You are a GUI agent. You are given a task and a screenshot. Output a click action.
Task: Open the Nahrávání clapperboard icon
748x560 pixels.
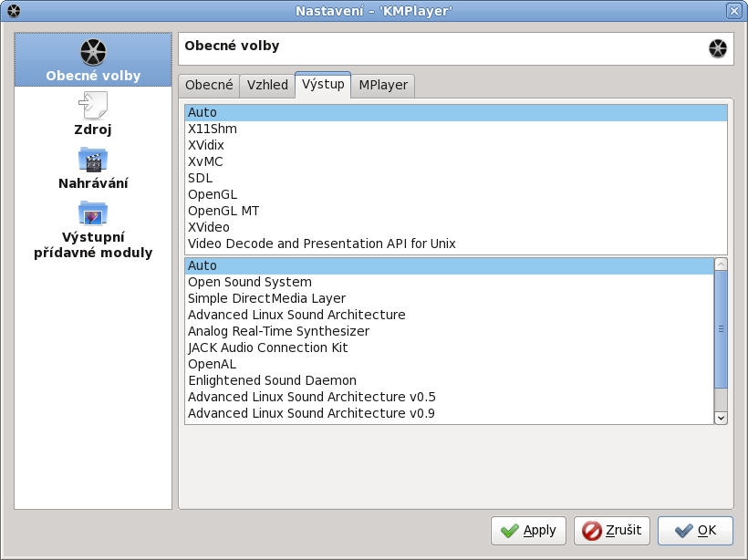93,160
